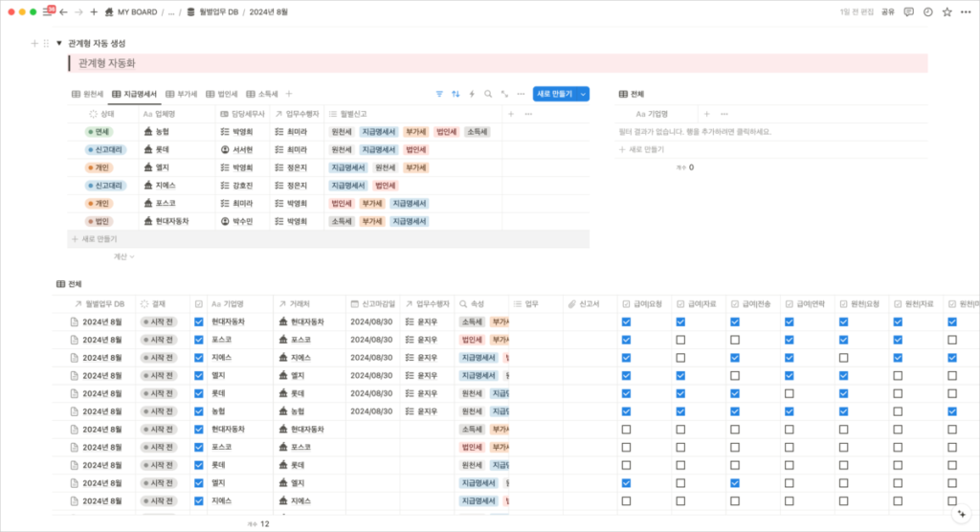Add a new view with plus after 소득세

(289, 94)
